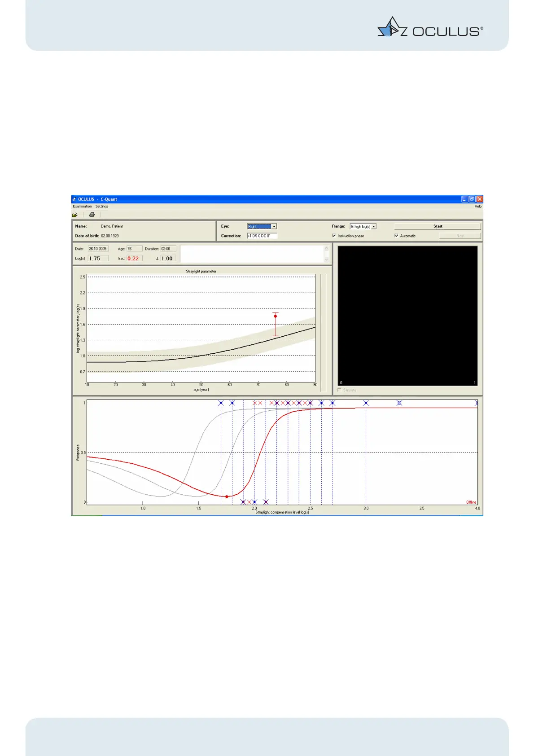Click the red 'Offline' status text
This screenshot has width=534, height=756.
[x=471, y=502]
